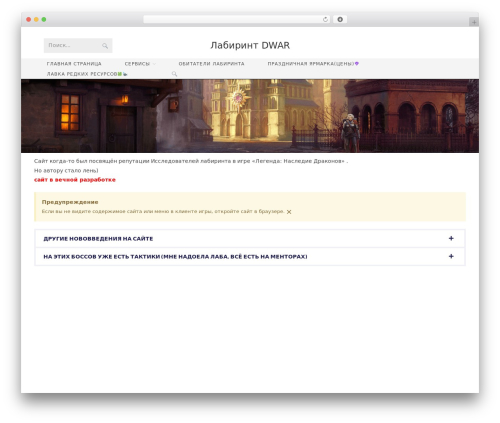Expand НА ЭТИХ БОССОВ УЖЕ ЕСТЬ ТАКТИКИ section
The height and width of the screenshot is (423, 500).
(x=250, y=256)
